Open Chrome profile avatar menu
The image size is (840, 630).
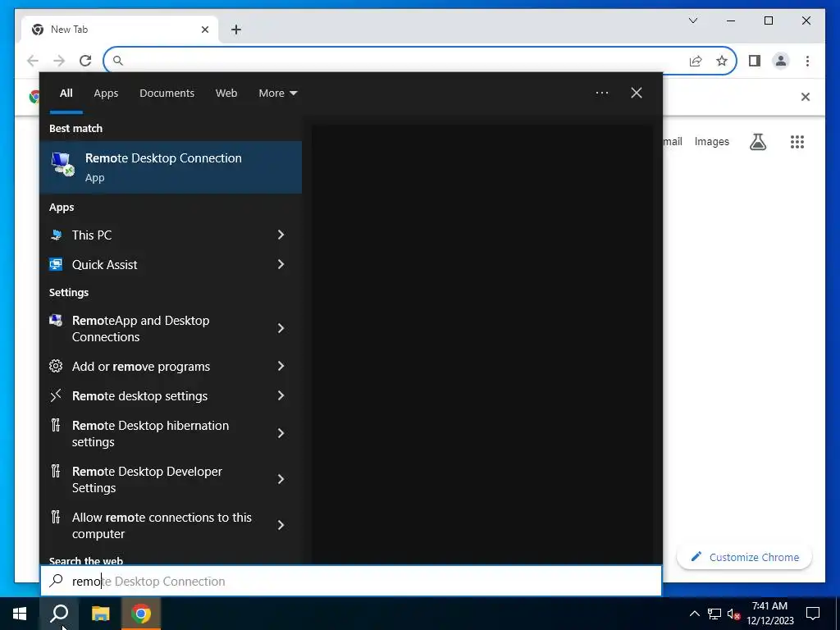coord(781,61)
